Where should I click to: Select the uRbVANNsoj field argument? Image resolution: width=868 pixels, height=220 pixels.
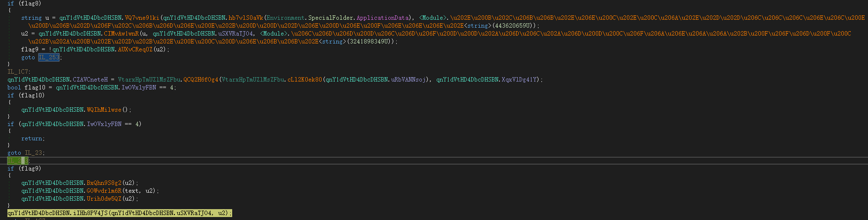click(410, 80)
